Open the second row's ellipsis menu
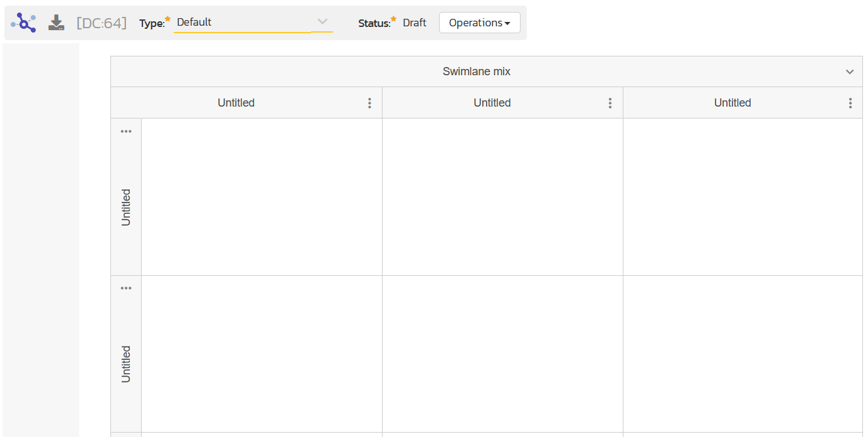The height and width of the screenshot is (437, 868). (x=126, y=288)
